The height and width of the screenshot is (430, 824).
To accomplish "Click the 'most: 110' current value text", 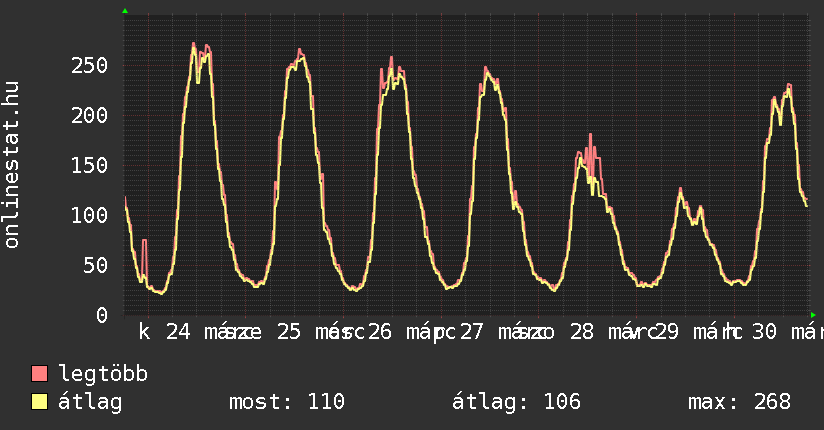I will 287,402.
